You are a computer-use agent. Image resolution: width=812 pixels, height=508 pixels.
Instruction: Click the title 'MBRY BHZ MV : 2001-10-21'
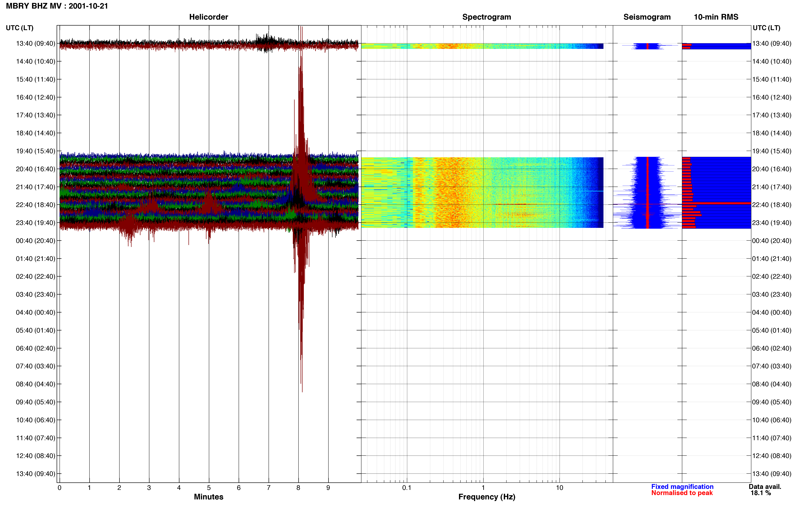[x=57, y=6]
